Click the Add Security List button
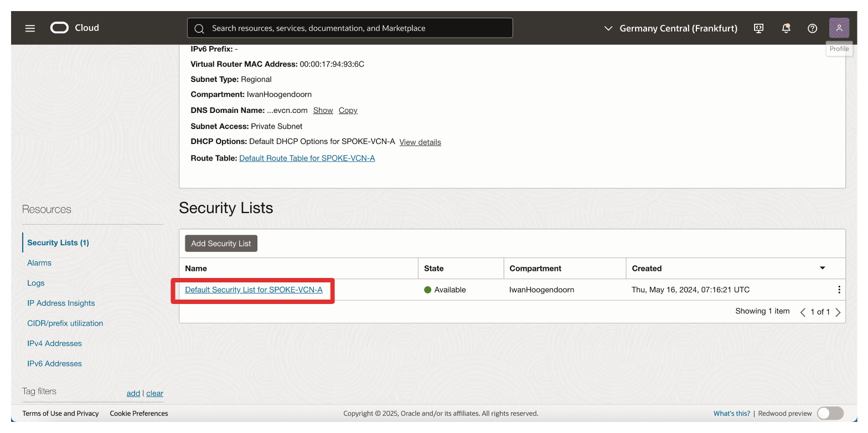This screenshot has width=868, height=433. coord(221,243)
